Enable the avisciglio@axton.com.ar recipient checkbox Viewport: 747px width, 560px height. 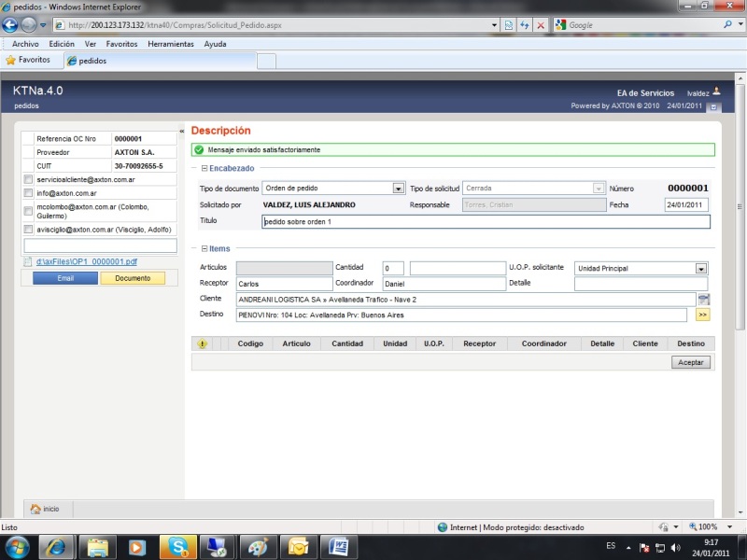29,229
